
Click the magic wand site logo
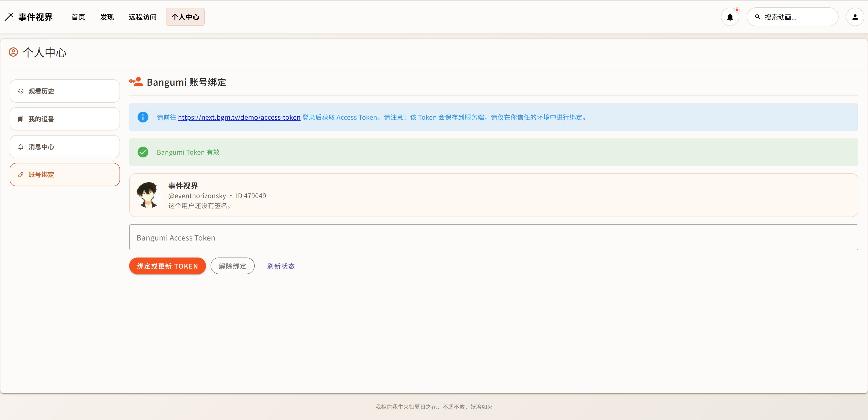[9, 17]
